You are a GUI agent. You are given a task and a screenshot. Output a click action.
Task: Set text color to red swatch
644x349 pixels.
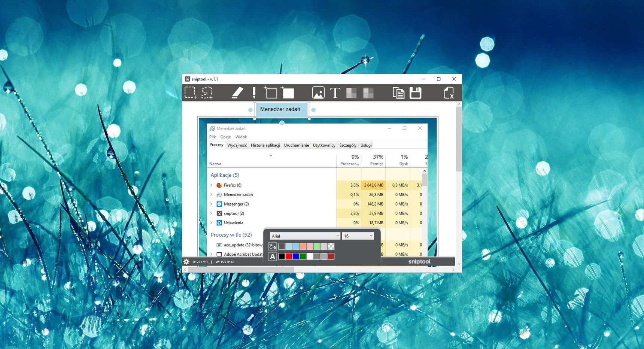(289, 257)
